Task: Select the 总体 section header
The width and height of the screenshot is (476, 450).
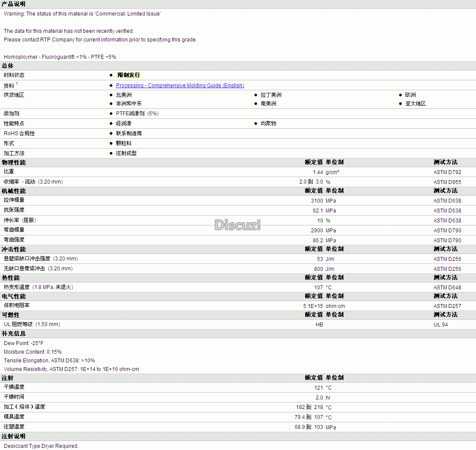Action: click(x=7, y=66)
